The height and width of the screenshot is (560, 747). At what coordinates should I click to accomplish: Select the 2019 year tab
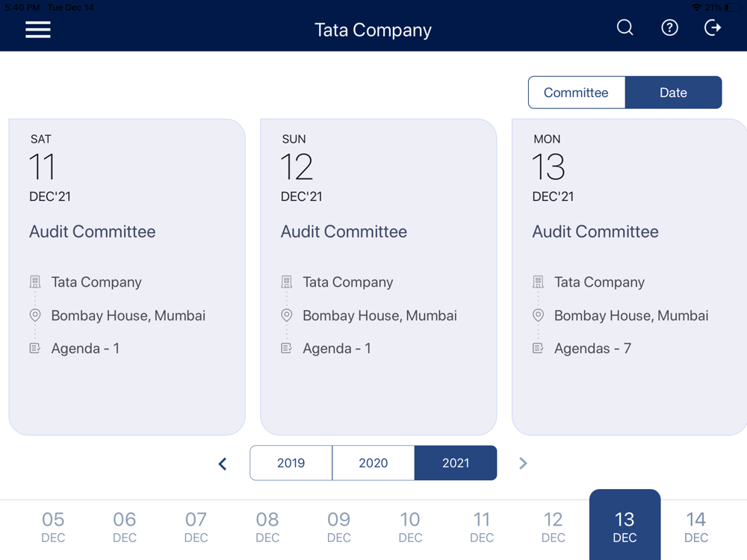pos(291,463)
